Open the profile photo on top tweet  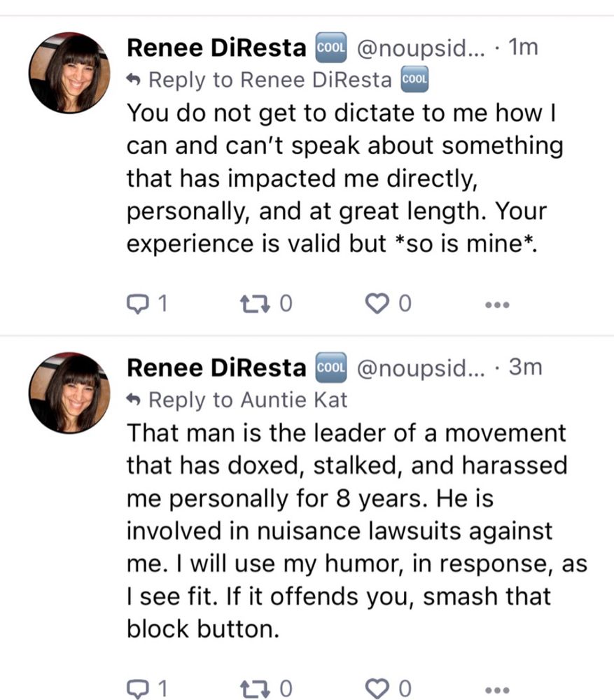click(69, 72)
